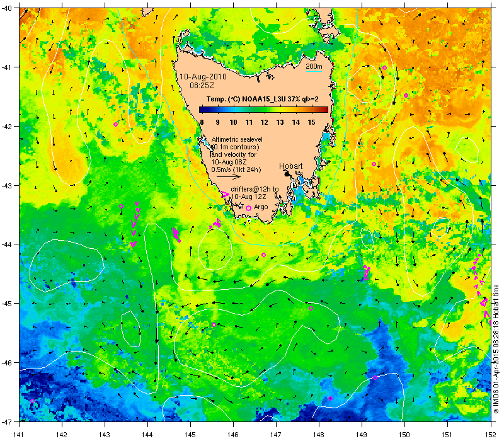Click longitude axis label '149'
Image resolution: width=504 pixels, height=441 pixels.
[x=362, y=435]
